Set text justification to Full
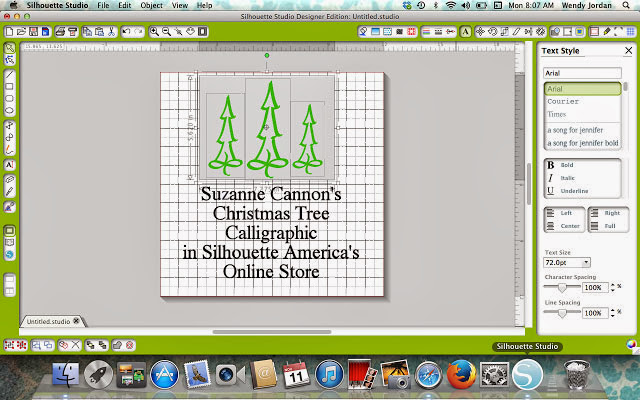This screenshot has height=400, width=640. click(x=608, y=226)
